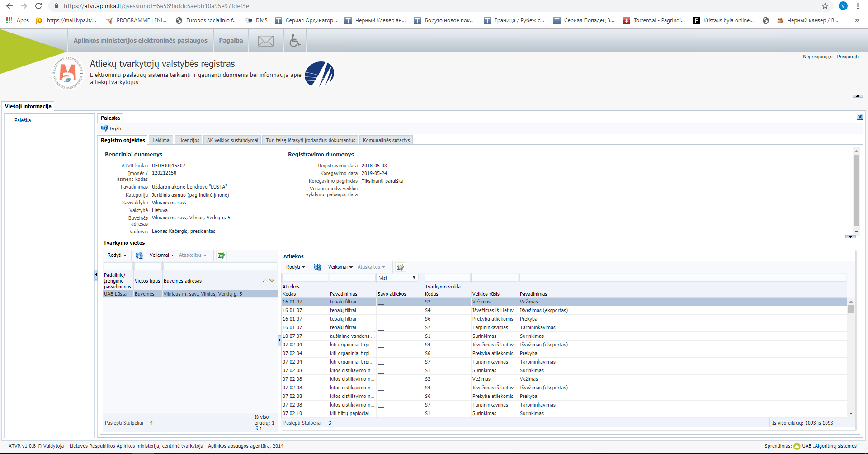The width and height of the screenshot is (868, 454).
Task: Expand Veiksmai menu in Atliekos panel
Action: pyautogui.click(x=340, y=267)
